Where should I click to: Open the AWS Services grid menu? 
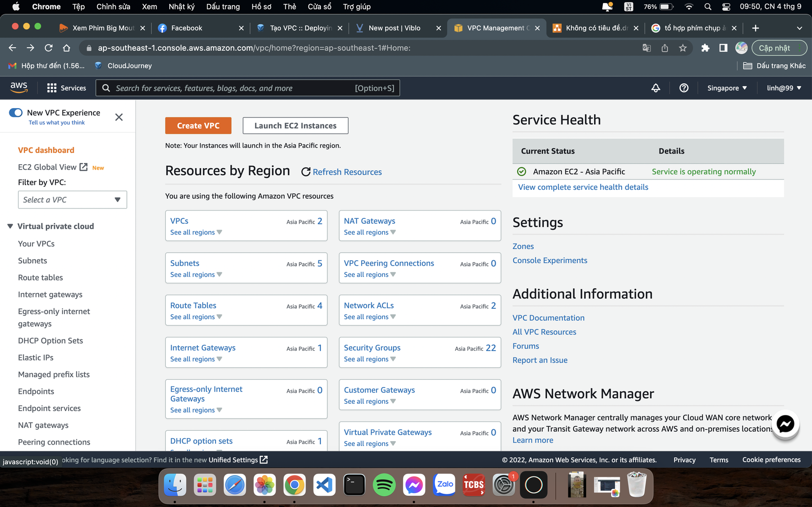[x=66, y=88]
